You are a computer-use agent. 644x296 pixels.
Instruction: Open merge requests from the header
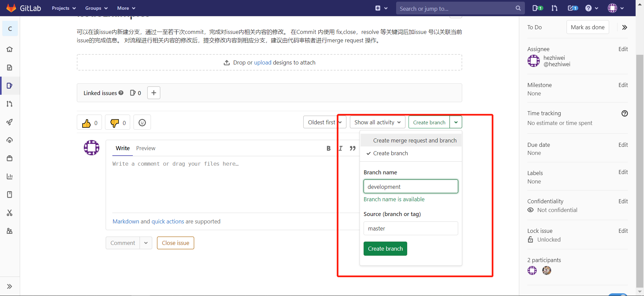pos(554,8)
